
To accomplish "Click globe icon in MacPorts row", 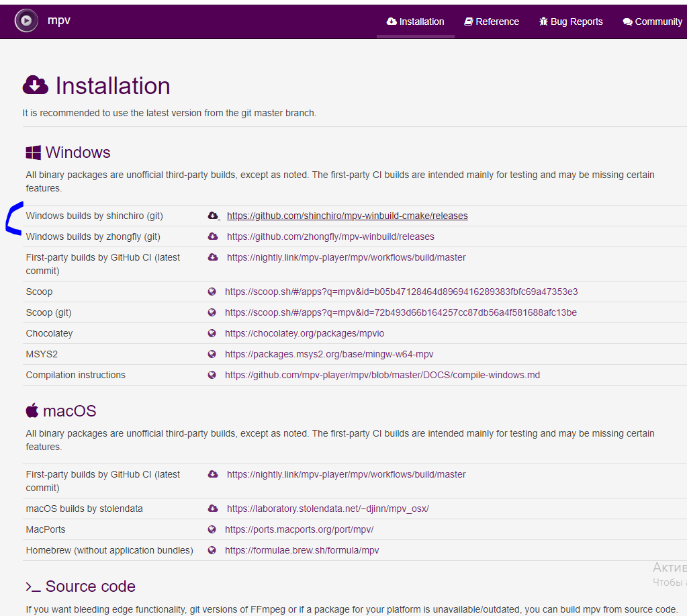I will [212, 529].
